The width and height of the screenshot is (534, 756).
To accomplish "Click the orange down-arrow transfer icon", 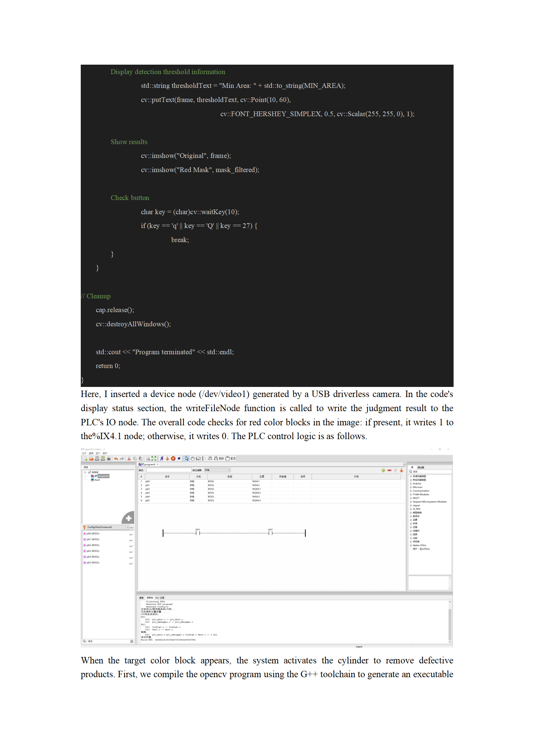I will coord(167,458).
